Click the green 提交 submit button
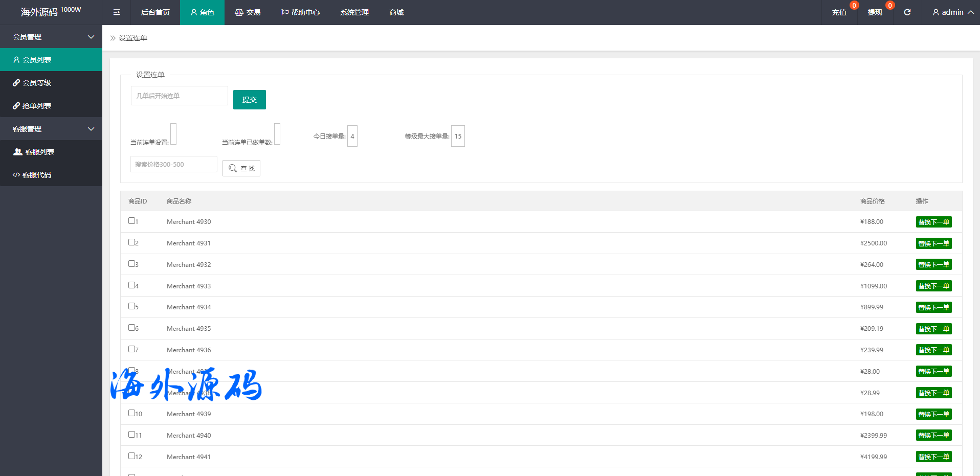This screenshot has width=980, height=476. click(249, 100)
